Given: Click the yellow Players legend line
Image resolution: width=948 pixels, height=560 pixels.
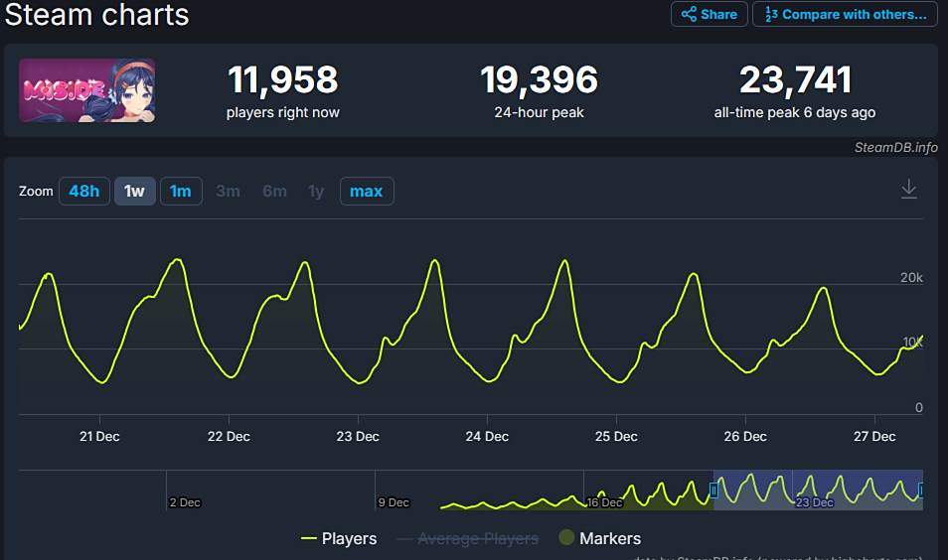Looking at the screenshot, I should (x=308, y=538).
